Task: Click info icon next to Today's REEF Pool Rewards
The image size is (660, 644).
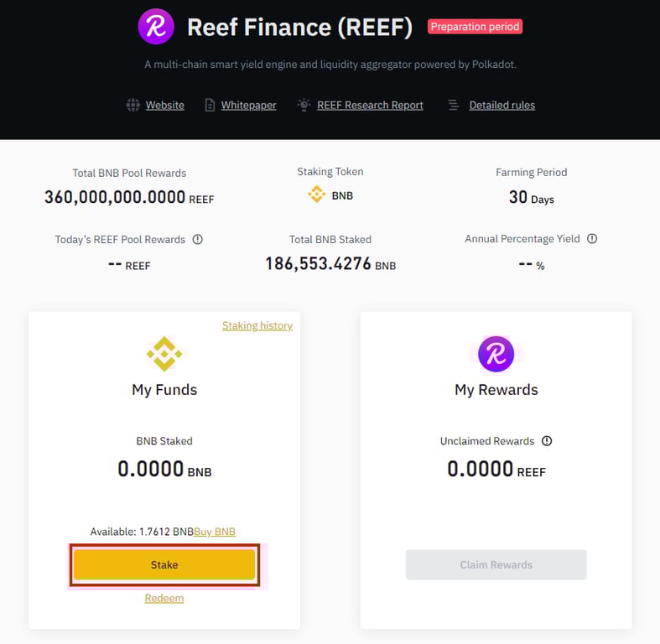Action: click(x=197, y=240)
